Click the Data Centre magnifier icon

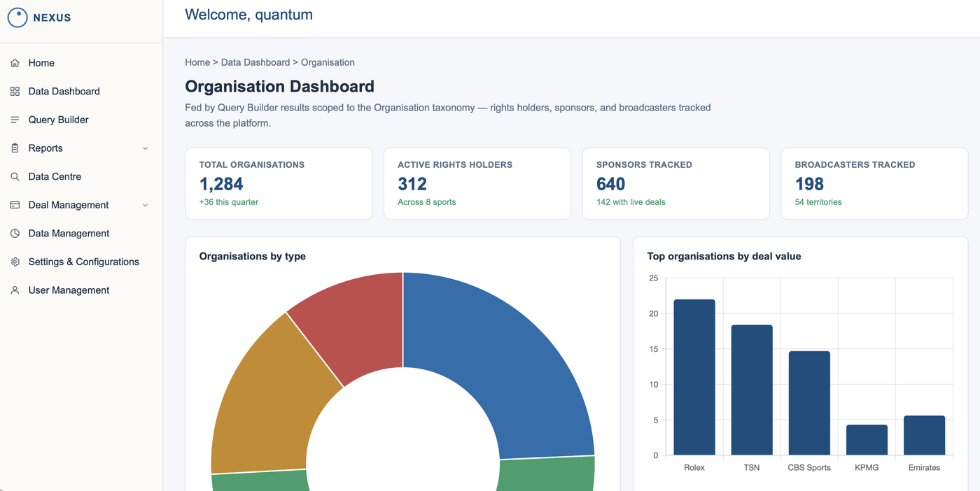click(15, 177)
